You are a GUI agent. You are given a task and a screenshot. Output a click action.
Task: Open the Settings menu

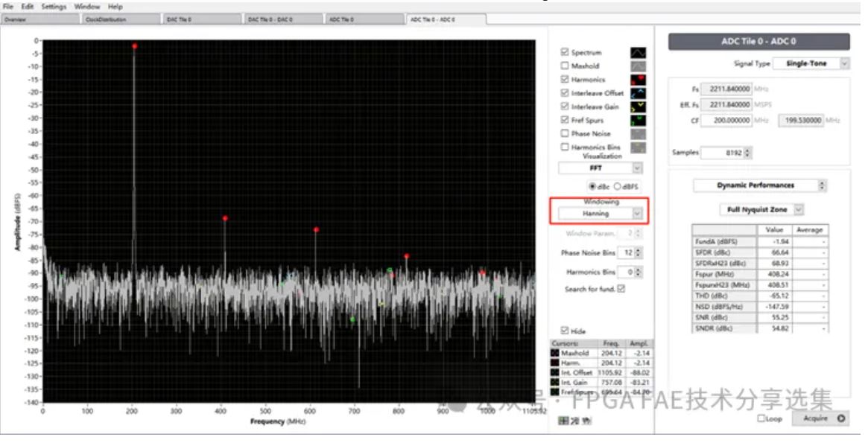pyautogui.click(x=53, y=7)
